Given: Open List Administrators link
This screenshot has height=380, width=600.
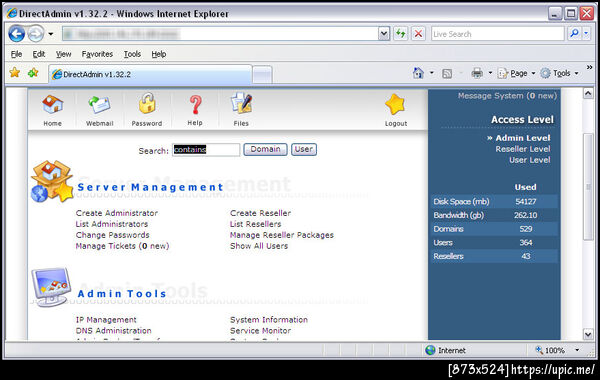Looking at the screenshot, I should click(x=112, y=224).
